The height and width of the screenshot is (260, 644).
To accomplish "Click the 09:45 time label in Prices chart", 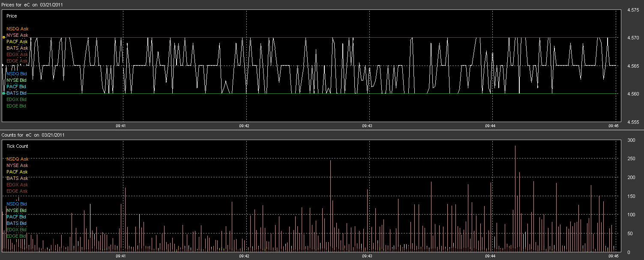I will pos(613,126).
